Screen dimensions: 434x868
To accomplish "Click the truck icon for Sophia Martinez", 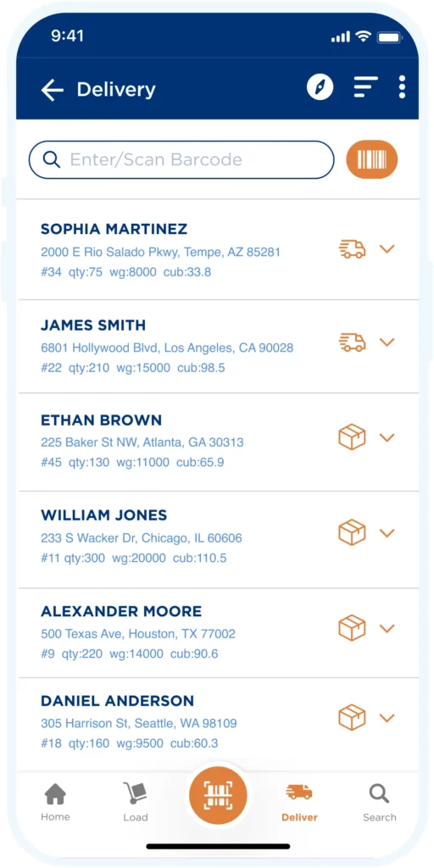I will point(352,248).
